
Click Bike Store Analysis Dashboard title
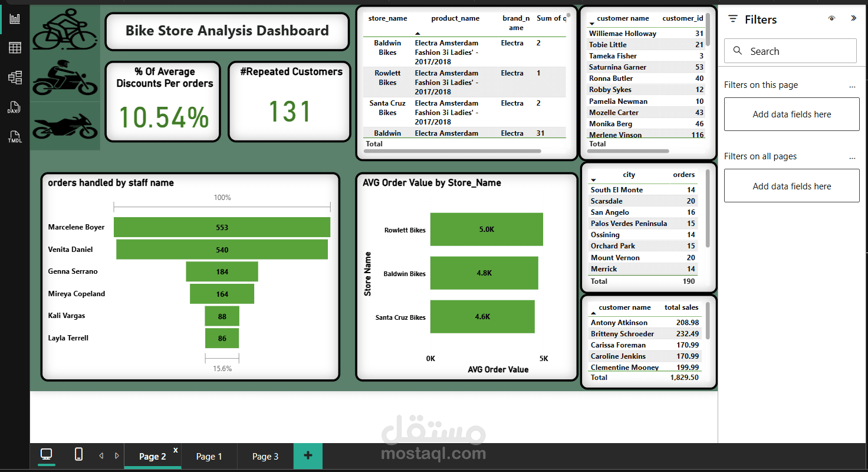(227, 31)
